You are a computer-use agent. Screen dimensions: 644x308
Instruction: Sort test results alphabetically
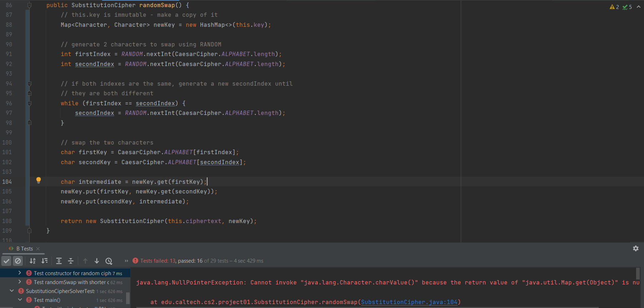pyautogui.click(x=33, y=261)
